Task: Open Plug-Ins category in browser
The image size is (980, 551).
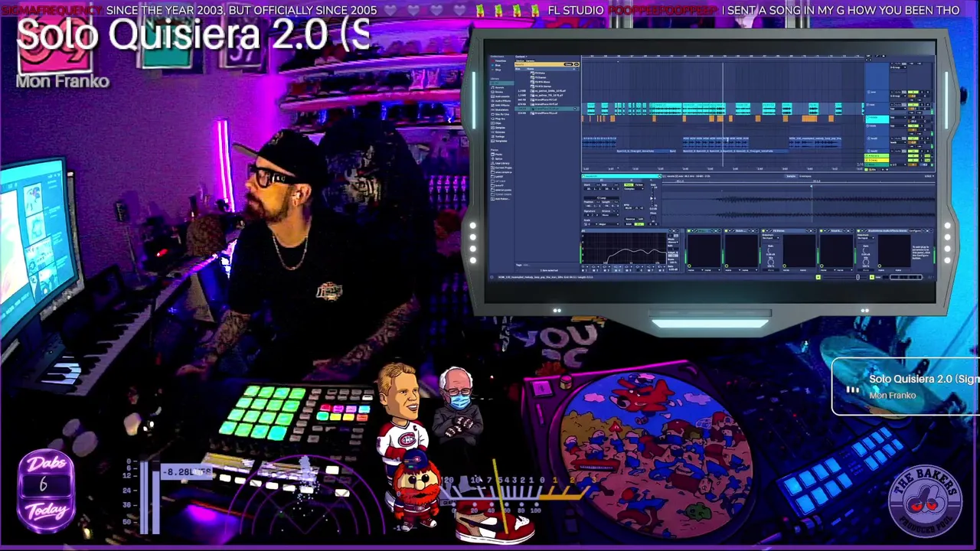Action: 498,119
